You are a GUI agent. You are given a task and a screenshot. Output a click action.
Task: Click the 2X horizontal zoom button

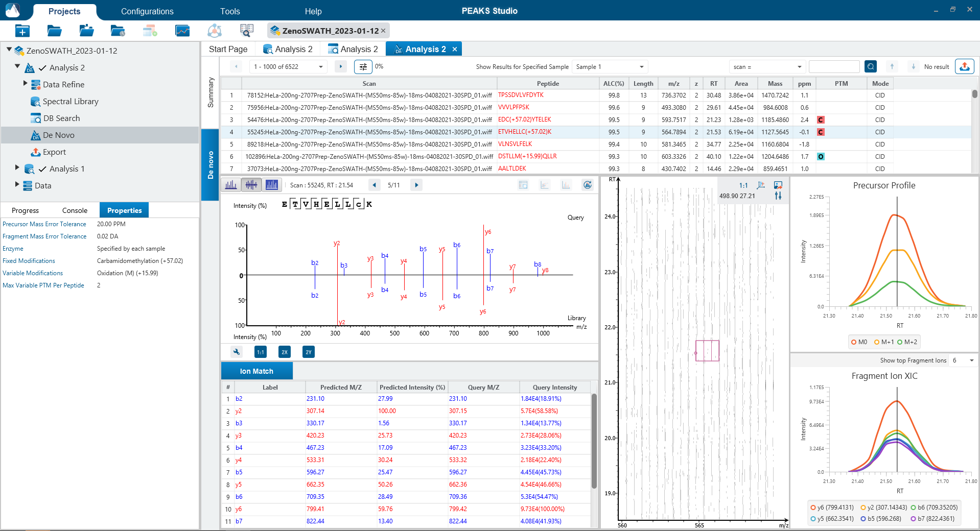pos(285,352)
